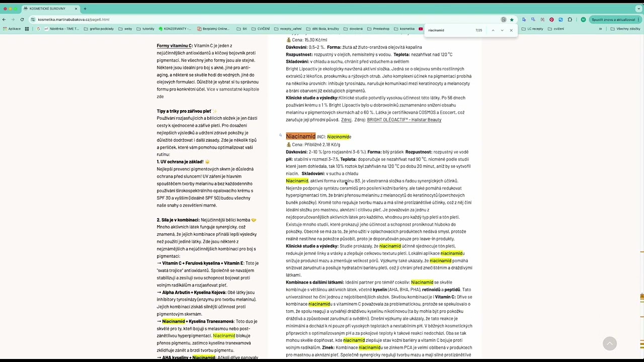644x362 pixels.
Task: Open the weby bookmark folder
Action: click(125, 29)
